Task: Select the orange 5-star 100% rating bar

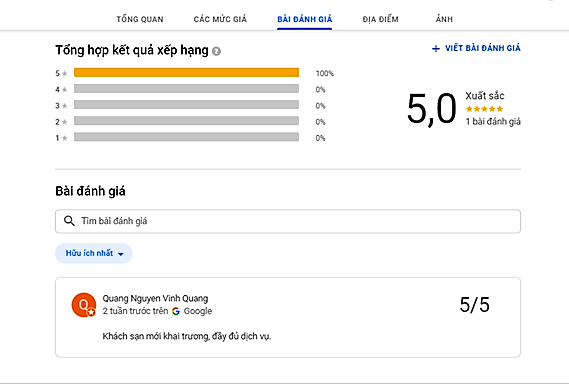Action: click(x=187, y=72)
